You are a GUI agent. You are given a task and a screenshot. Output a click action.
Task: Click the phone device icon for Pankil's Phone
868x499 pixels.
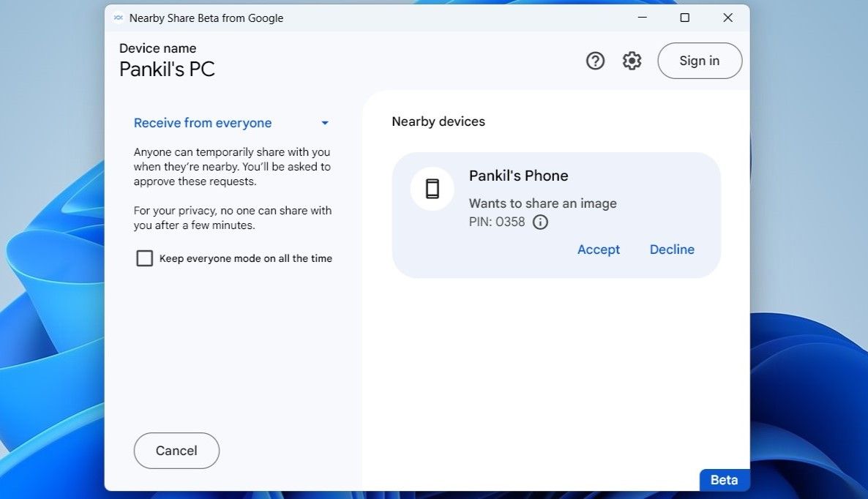click(432, 188)
